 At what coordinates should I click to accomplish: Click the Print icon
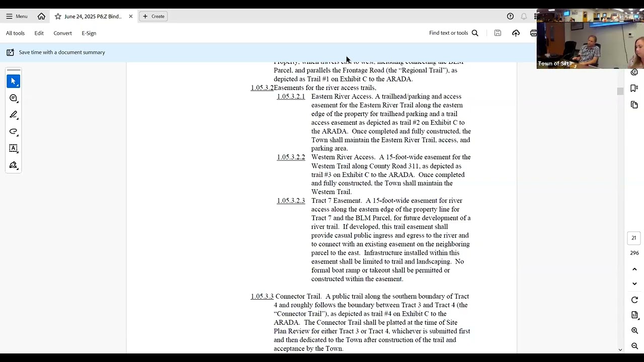pos(533,33)
